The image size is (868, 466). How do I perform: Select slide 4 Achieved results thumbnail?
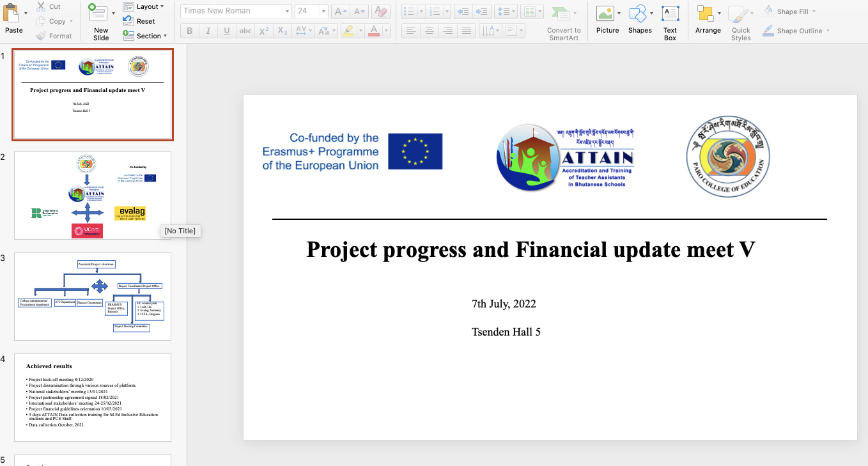(93, 398)
